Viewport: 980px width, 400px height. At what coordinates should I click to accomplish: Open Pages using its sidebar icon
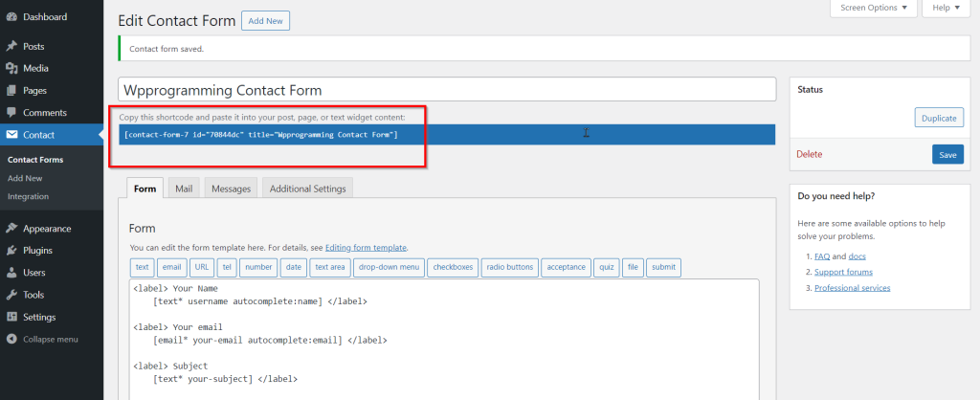(x=11, y=90)
